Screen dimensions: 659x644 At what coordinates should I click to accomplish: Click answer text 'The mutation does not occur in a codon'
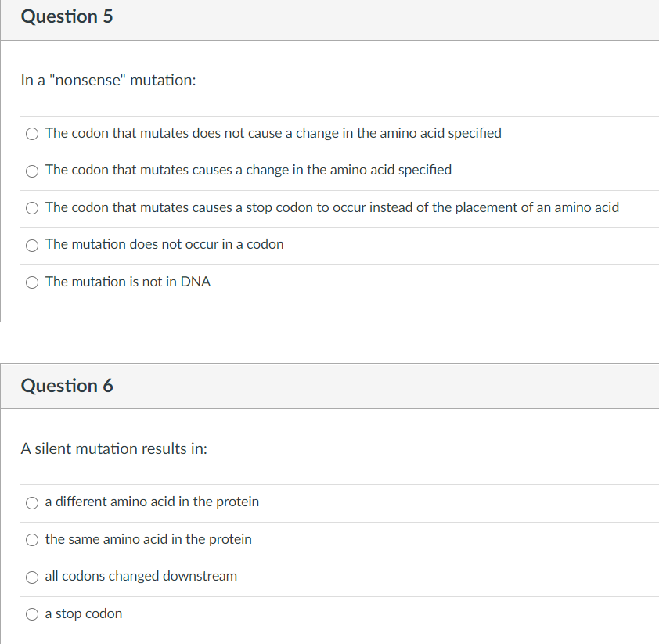pyautogui.click(x=164, y=244)
